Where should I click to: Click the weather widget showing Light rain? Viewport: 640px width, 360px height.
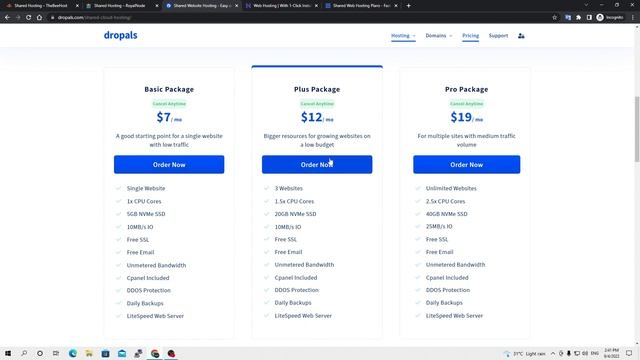coord(525,353)
